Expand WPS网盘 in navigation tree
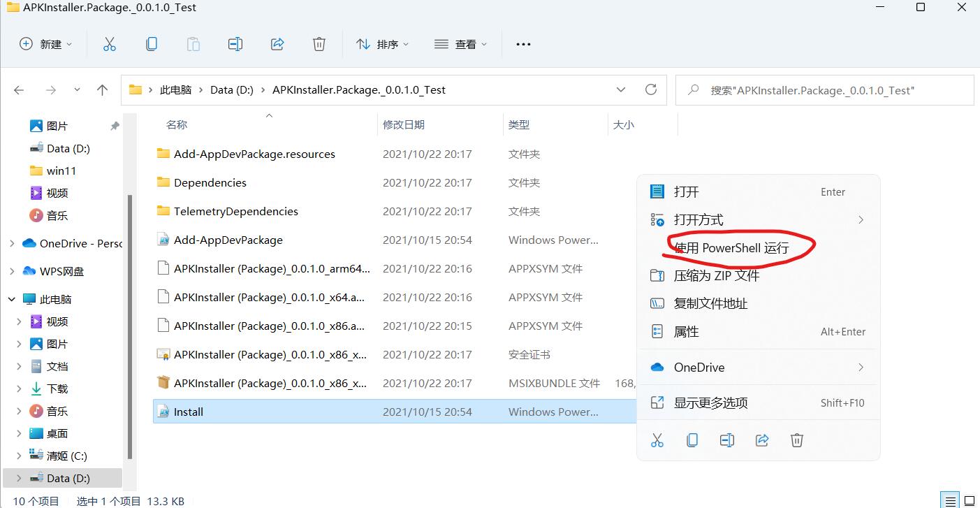 pyautogui.click(x=12, y=271)
